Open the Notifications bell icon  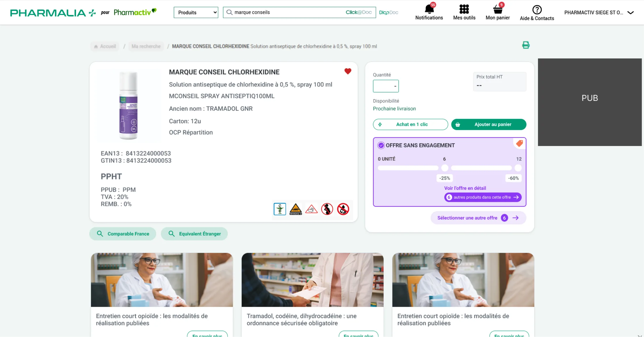(x=429, y=9)
